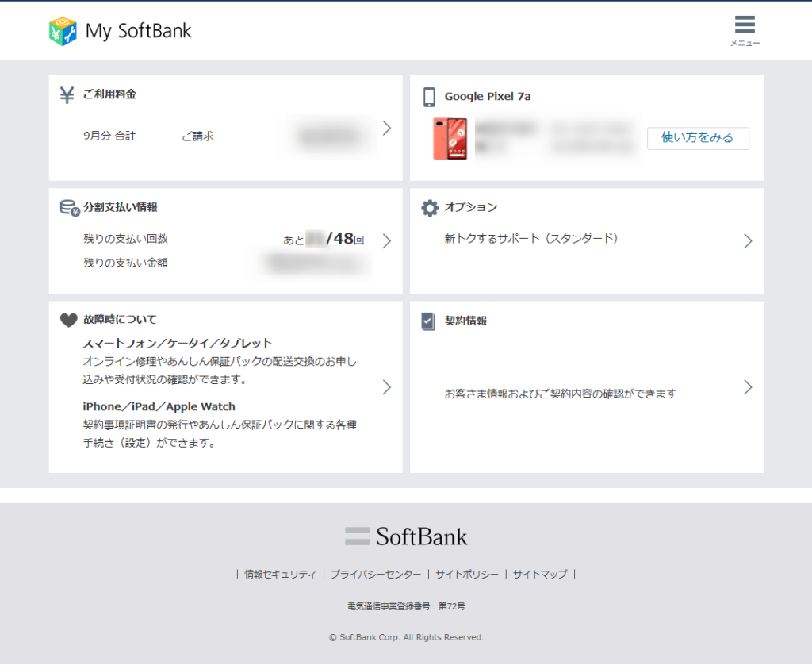Click the My SoftBank cube logo
Viewport: 812px width, 665px height.
coord(63,31)
